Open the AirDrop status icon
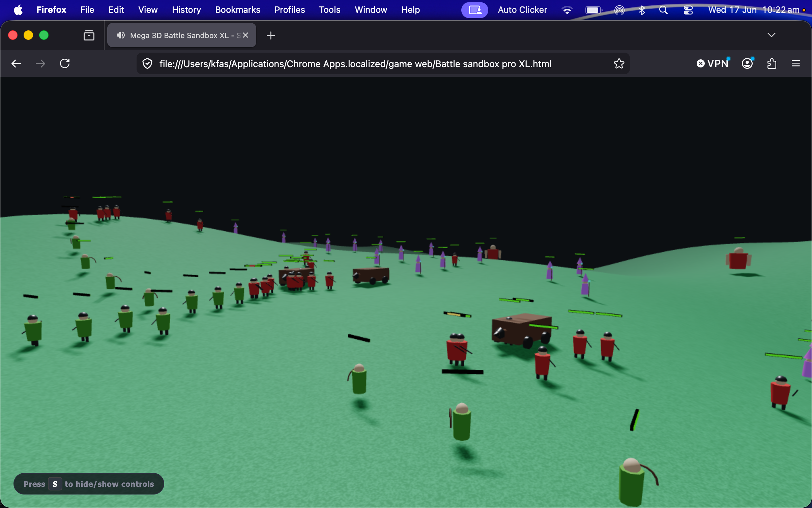812x508 pixels. pos(619,10)
